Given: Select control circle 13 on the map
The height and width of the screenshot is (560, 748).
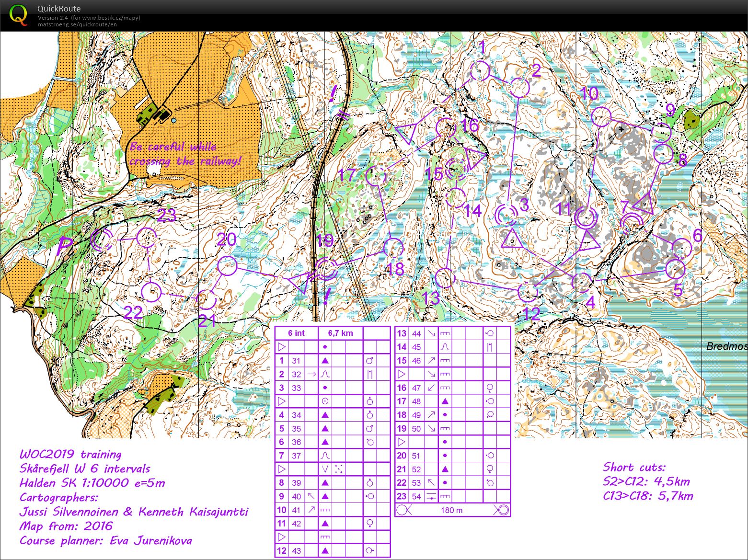Looking at the screenshot, I should (x=445, y=278).
